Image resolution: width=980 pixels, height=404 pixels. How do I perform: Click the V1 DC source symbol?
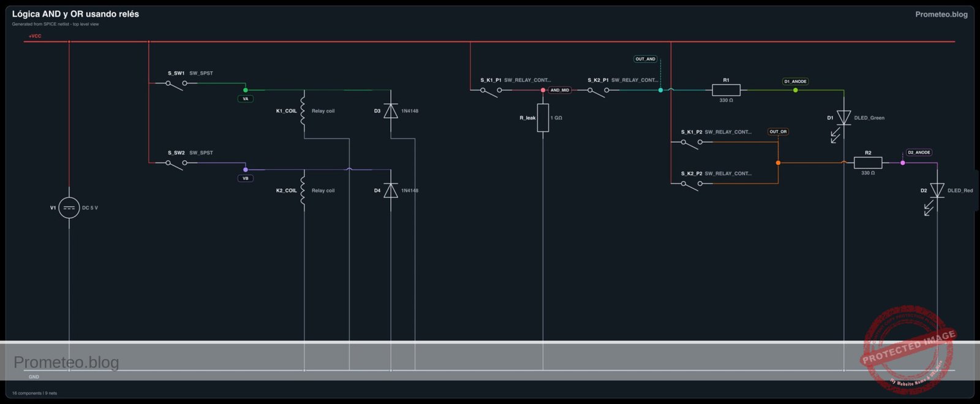pyautogui.click(x=69, y=208)
